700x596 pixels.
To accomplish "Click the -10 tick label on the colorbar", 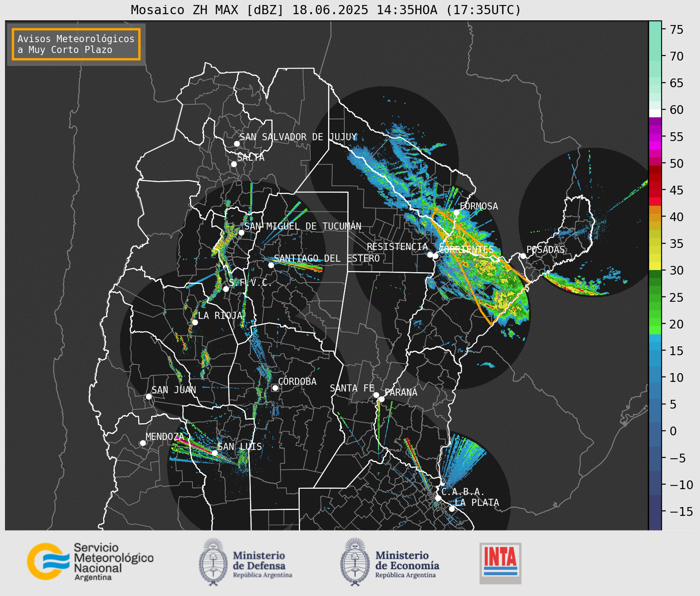I will pyautogui.click(x=682, y=485).
